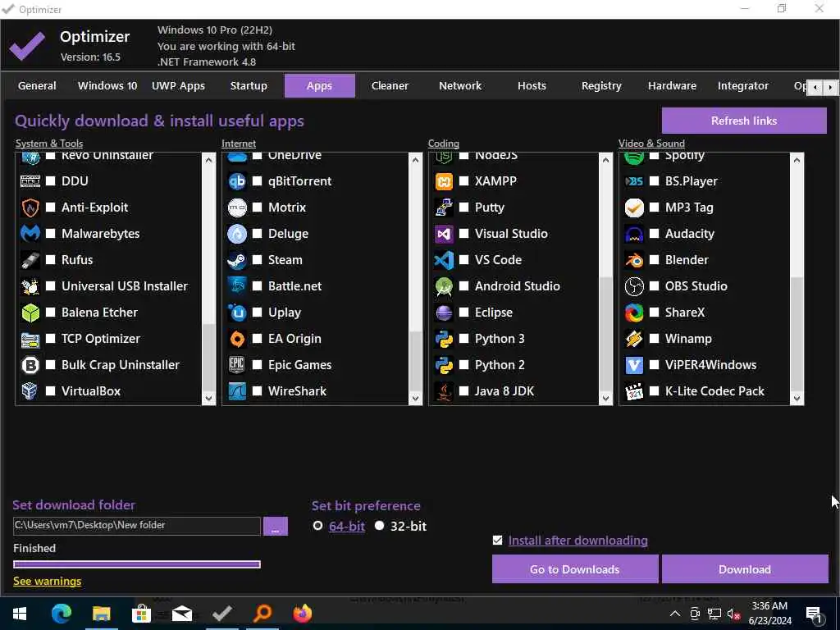The width and height of the screenshot is (840, 630).
Task: Click the Steam logo icon
Action: 237,260
